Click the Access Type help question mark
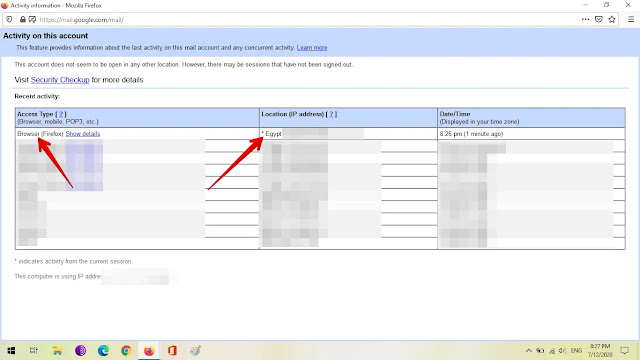Image resolution: width=640 pixels, height=360 pixels. pyautogui.click(x=61, y=114)
